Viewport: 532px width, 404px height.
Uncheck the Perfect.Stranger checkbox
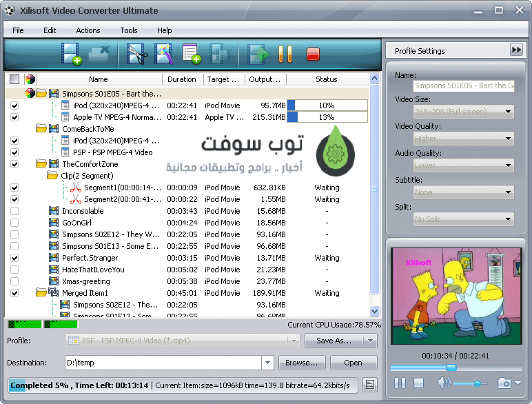tap(14, 258)
